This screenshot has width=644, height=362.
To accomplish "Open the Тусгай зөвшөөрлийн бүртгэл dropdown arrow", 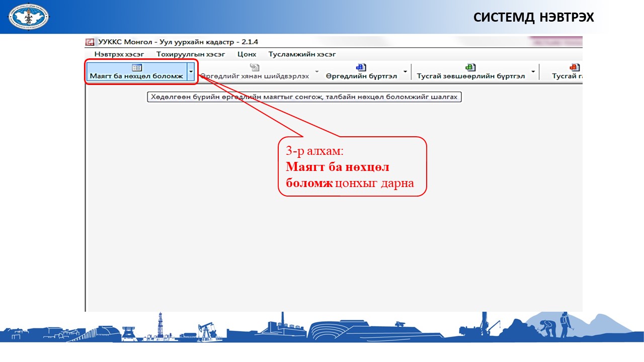I will (x=533, y=72).
